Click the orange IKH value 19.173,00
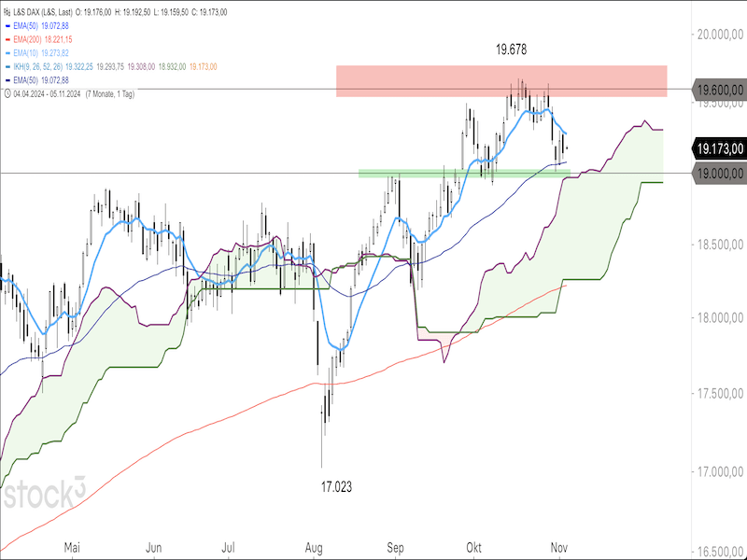Image resolution: width=747 pixels, height=560 pixels. [x=203, y=66]
